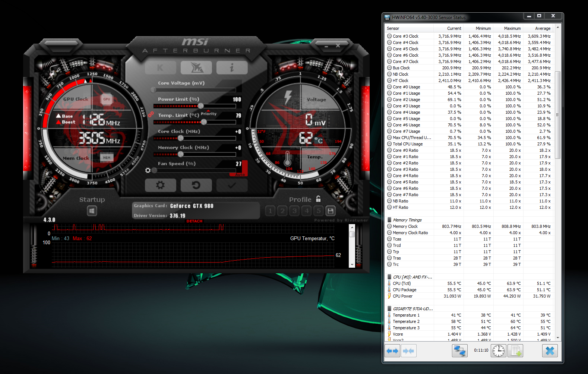
Task: Click the MEM chip icon on gauge
Action: point(107,158)
